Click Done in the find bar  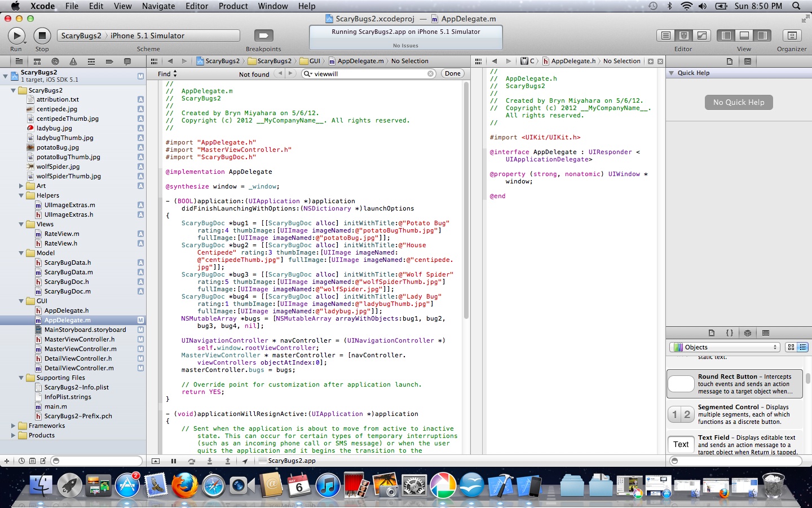pyautogui.click(x=452, y=73)
